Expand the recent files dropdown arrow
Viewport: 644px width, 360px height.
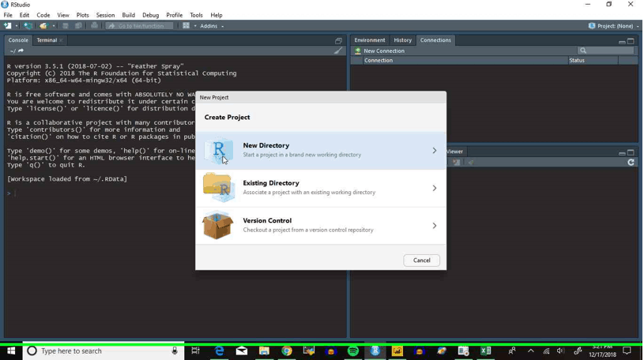(54, 26)
